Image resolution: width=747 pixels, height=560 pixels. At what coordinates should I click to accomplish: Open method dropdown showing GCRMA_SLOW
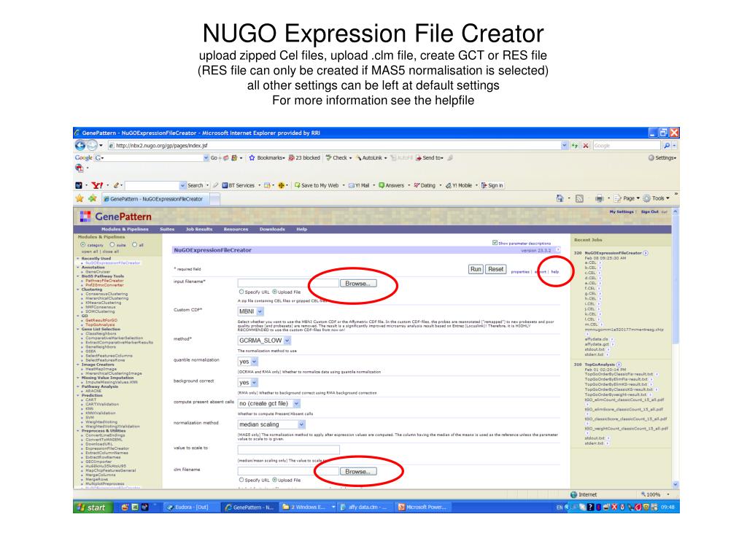click(x=264, y=341)
